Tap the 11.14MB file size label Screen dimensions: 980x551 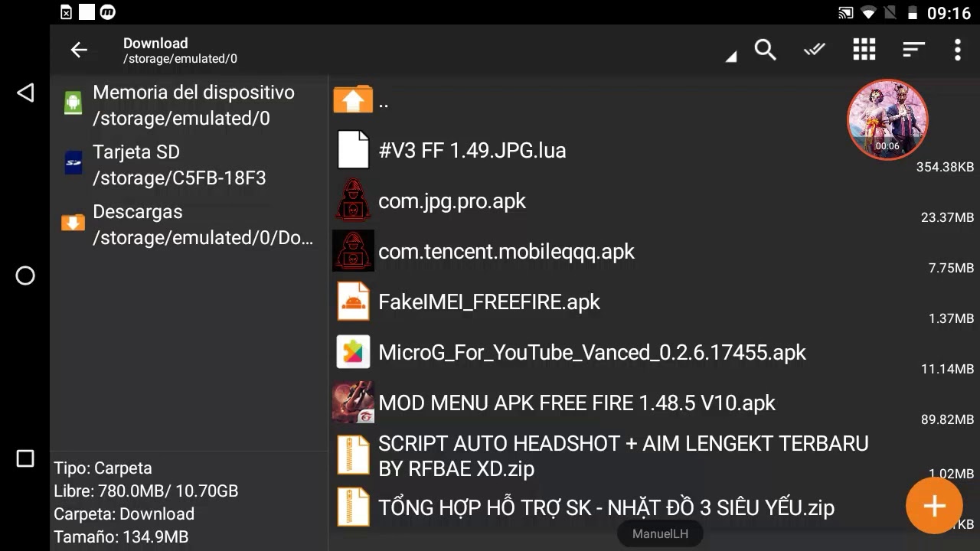click(947, 369)
